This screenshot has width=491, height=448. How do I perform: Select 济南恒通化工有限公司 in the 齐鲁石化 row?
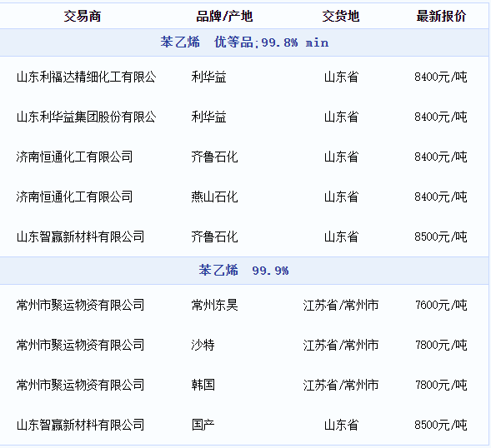pyautogui.click(x=74, y=157)
